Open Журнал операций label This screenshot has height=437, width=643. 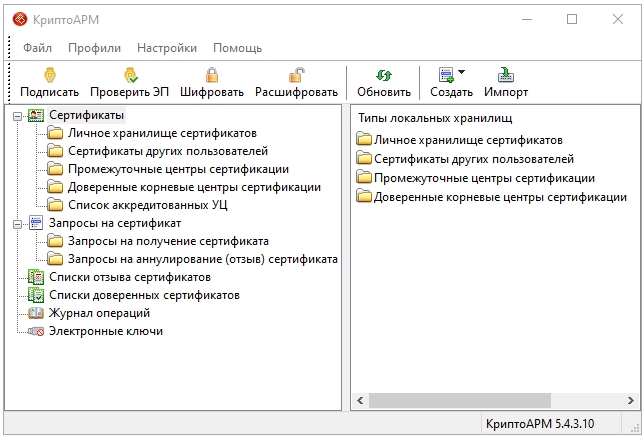coord(99,313)
